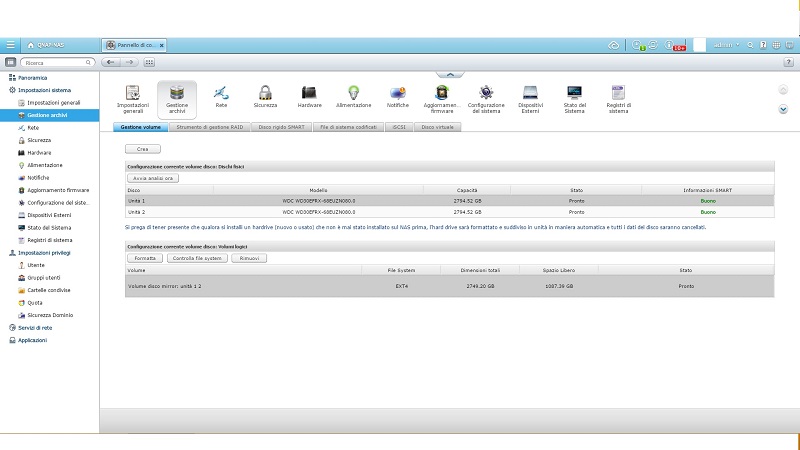Click the Controlla file system button

point(197,258)
